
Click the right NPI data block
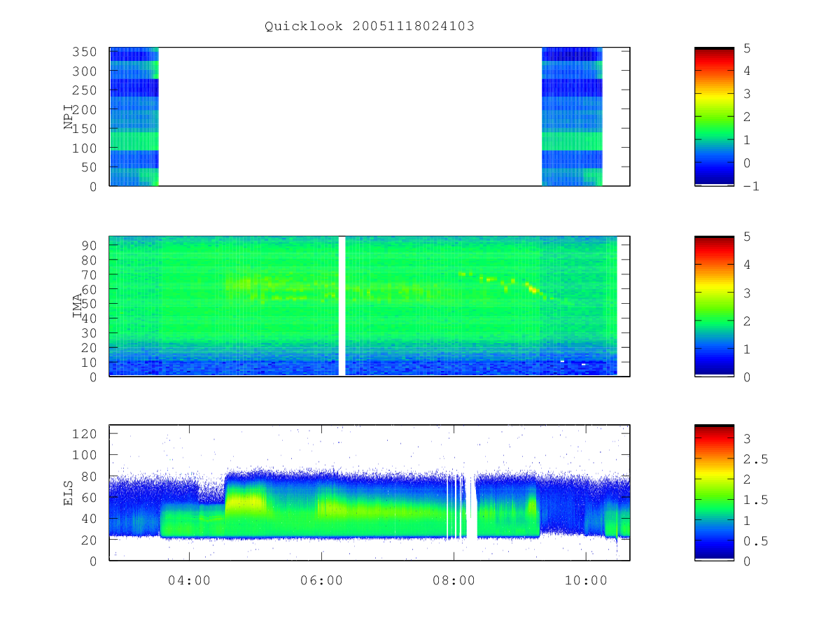pyautogui.click(x=572, y=116)
